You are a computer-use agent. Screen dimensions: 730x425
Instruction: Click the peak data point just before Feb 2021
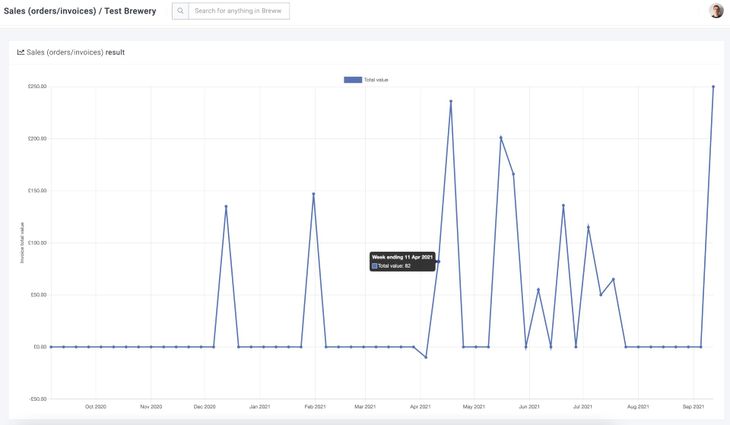click(x=313, y=194)
